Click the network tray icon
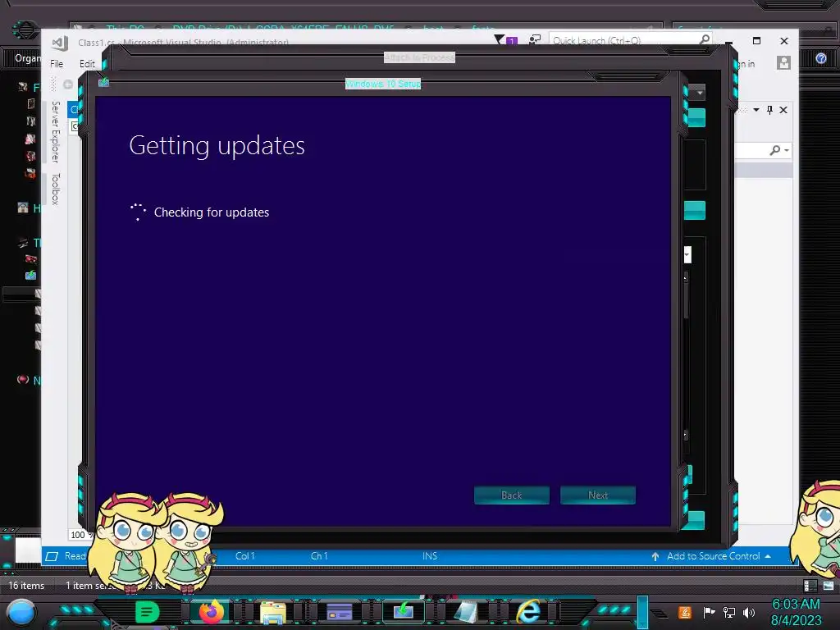This screenshot has height=630, width=840. pos(729,612)
